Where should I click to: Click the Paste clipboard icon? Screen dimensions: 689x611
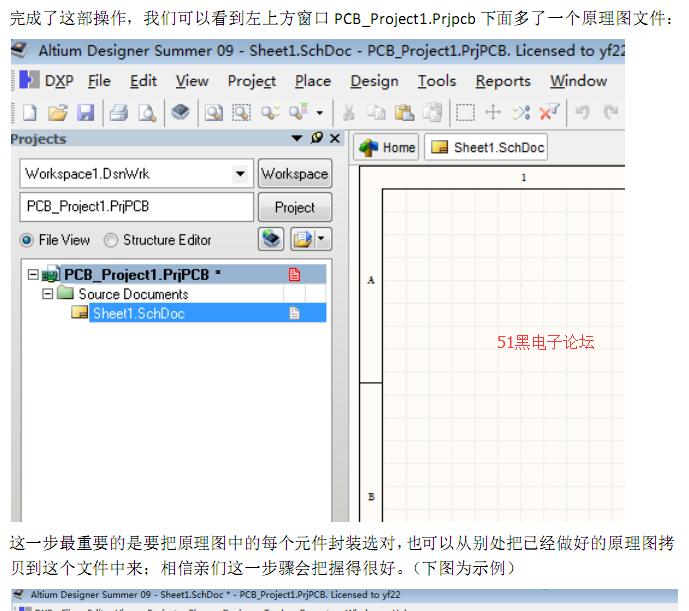pos(404,113)
